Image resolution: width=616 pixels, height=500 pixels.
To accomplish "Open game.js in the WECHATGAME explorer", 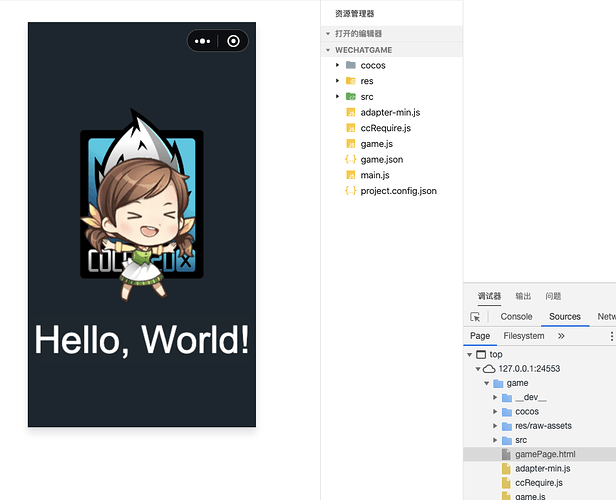I will click(x=377, y=144).
